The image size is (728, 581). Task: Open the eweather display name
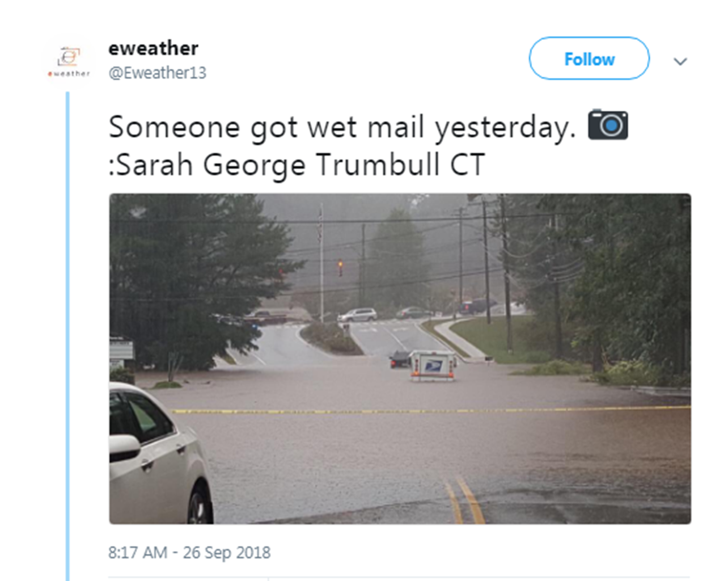pyautogui.click(x=153, y=48)
